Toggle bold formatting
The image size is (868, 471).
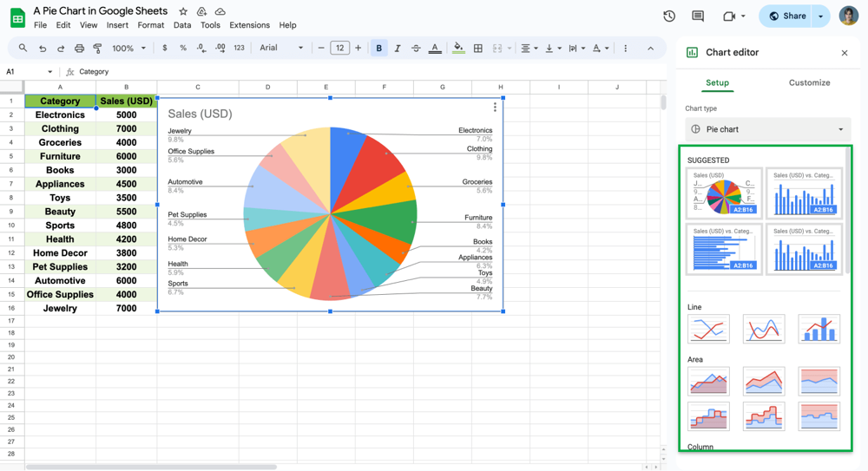tap(378, 49)
